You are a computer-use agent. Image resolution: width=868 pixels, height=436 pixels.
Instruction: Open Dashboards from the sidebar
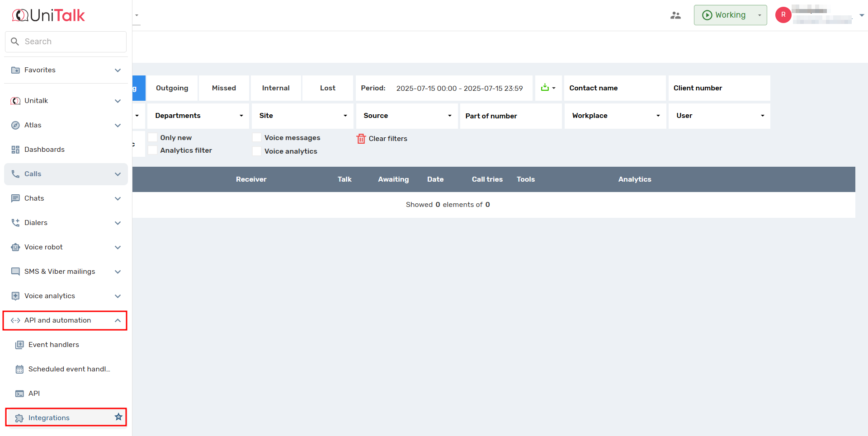click(44, 150)
